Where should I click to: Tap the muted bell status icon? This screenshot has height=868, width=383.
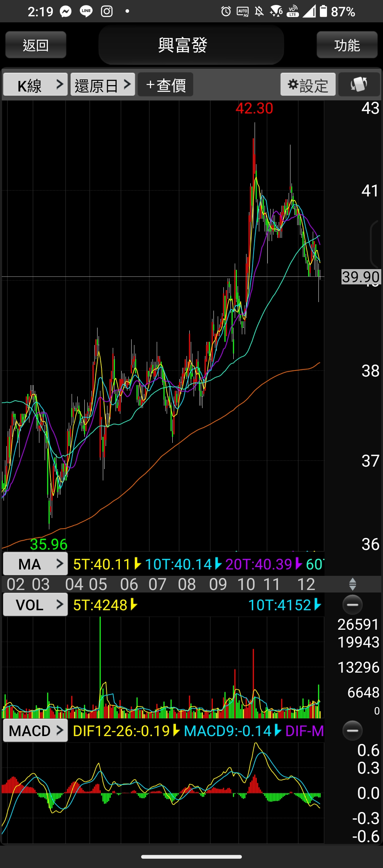click(x=259, y=12)
